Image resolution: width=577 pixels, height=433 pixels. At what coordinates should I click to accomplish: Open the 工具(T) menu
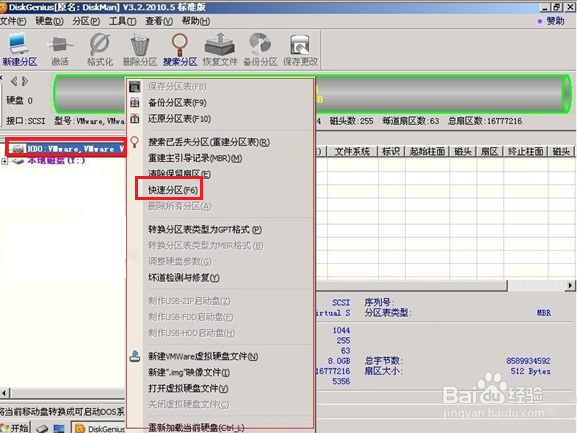point(123,21)
